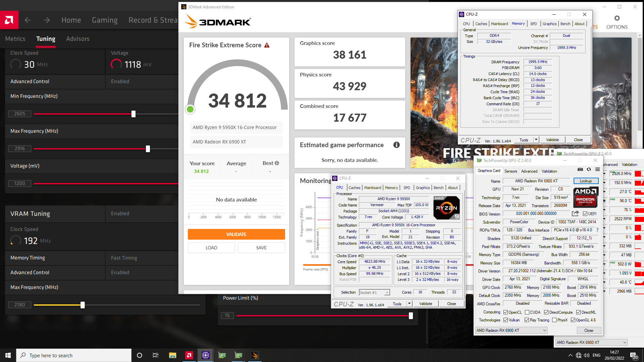Click the Windows taskbar search box
This screenshot has width=644, height=362.
click(74, 355)
